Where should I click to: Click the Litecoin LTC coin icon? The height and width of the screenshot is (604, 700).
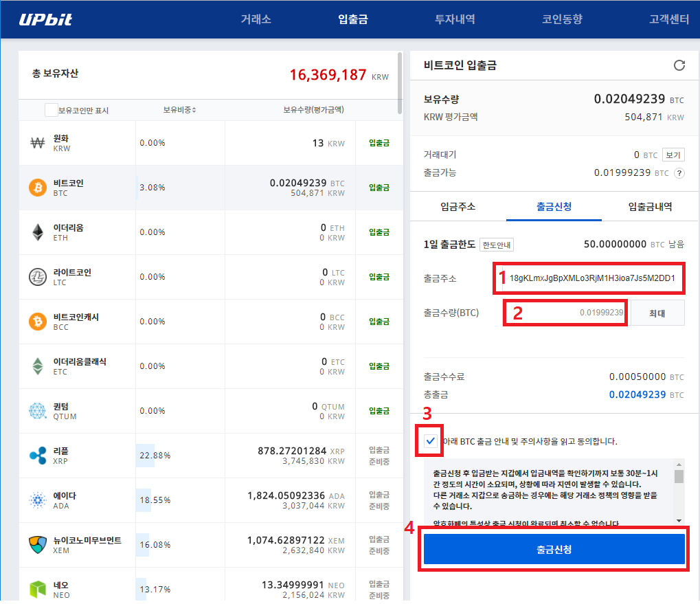(38, 277)
